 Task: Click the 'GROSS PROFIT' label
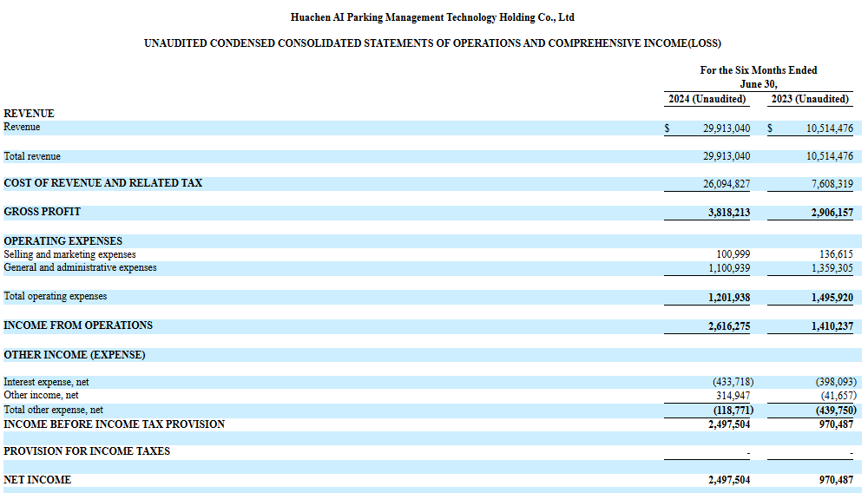[42, 212]
